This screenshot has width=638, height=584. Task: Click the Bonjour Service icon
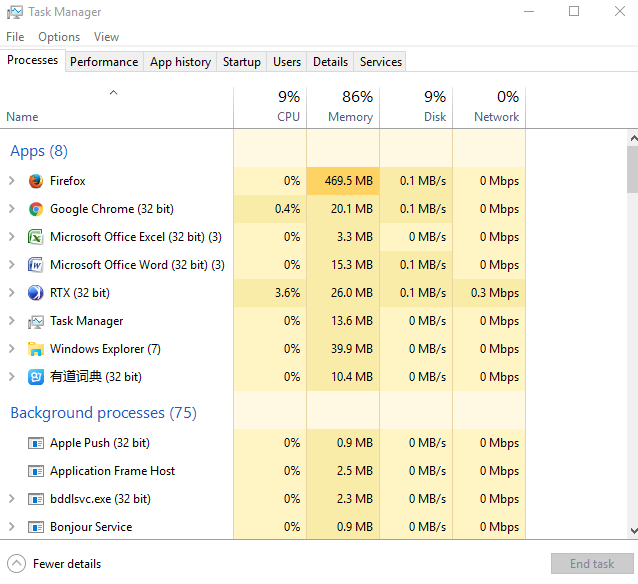[36, 527]
